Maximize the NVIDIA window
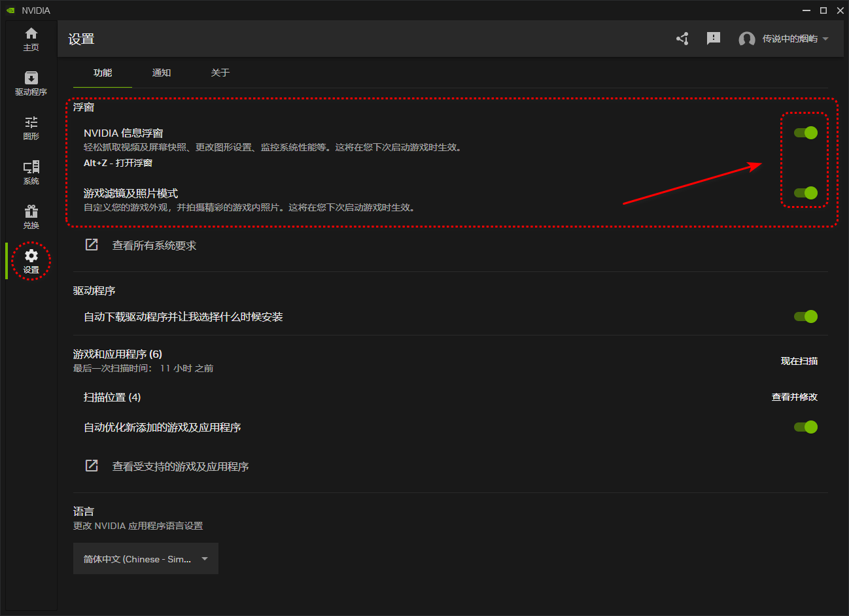Image resolution: width=849 pixels, height=616 pixels. click(823, 10)
